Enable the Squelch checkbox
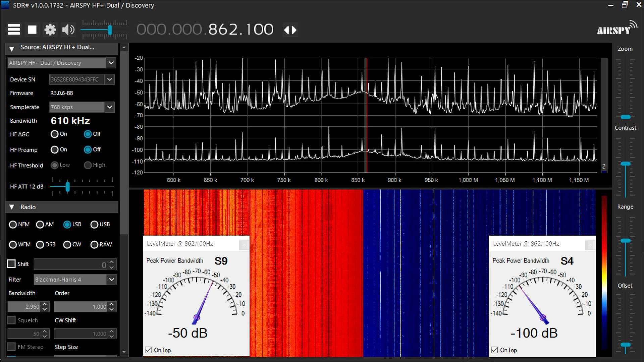The image size is (644, 362). 11,320
